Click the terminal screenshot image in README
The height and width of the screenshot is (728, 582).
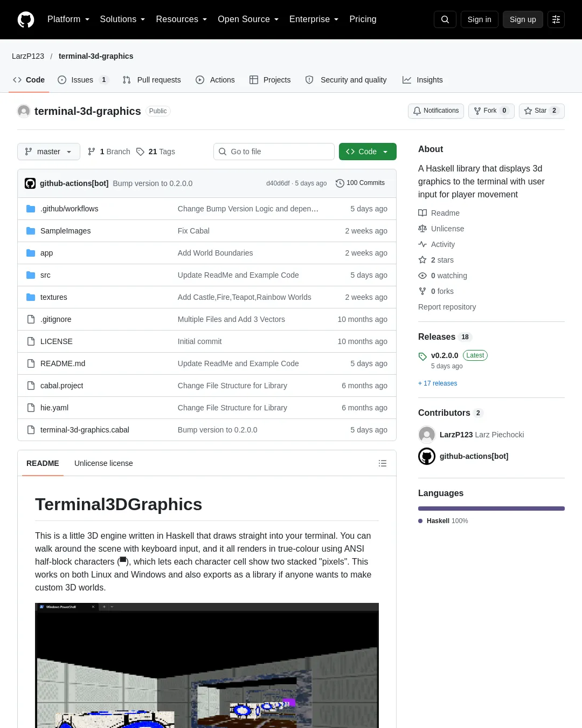pos(207,665)
